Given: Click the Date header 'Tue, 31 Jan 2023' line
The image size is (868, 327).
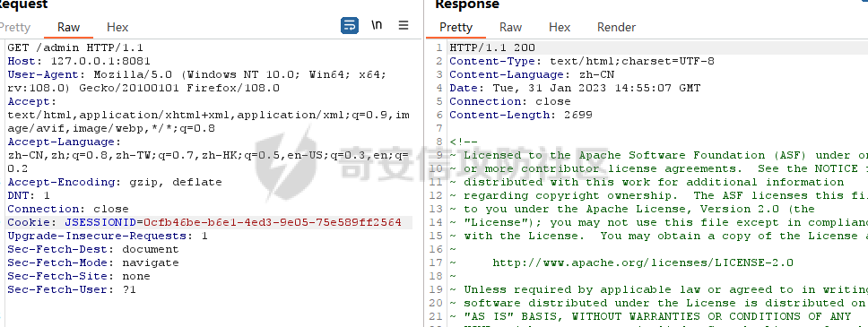Looking at the screenshot, I should [575, 88].
